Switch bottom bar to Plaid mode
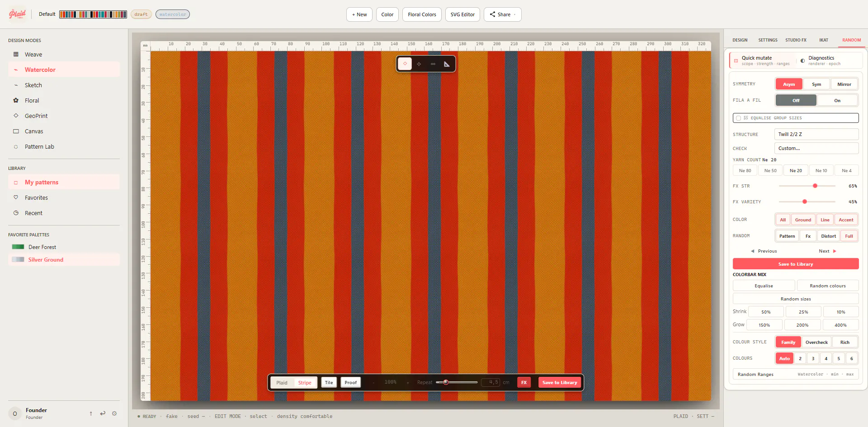This screenshot has width=868, height=427. point(282,383)
